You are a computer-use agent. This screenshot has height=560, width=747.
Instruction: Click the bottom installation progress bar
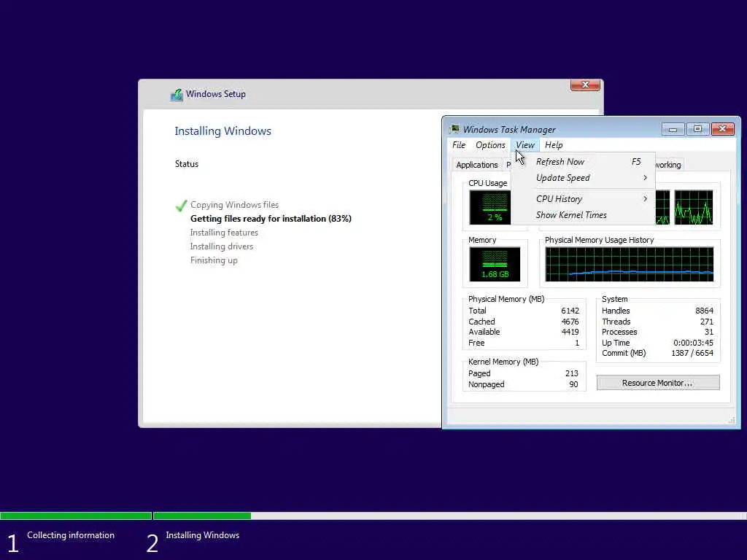(373, 516)
